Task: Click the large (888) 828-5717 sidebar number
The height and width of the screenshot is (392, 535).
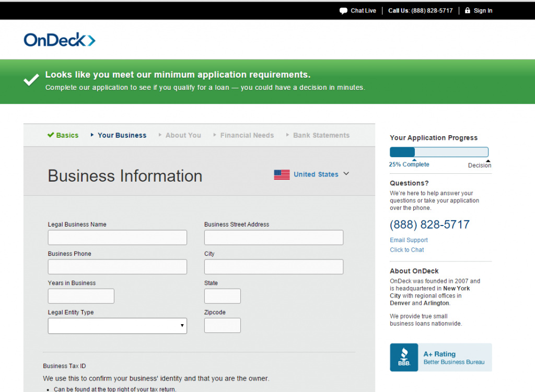Action: [429, 224]
